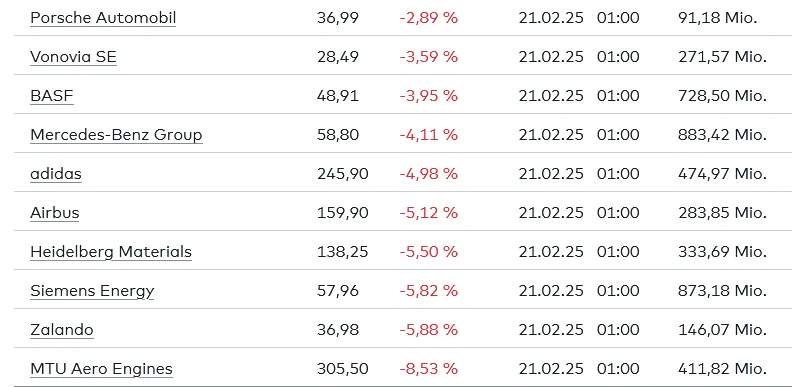Click Airbus price 159,90
792x387 pixels.
(x=342, y=213)
